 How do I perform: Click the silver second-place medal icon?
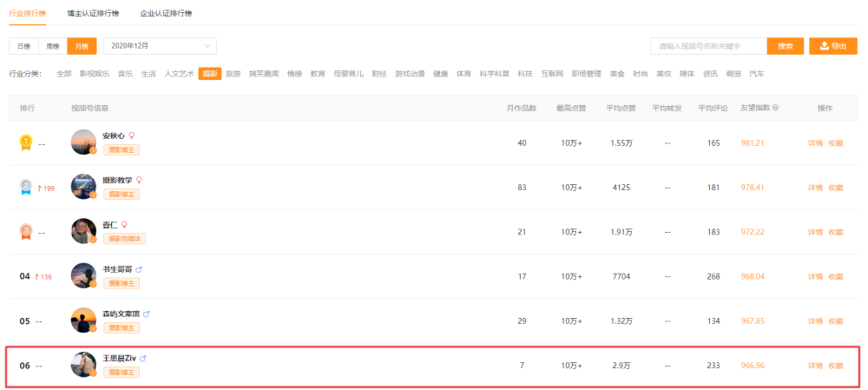coord(27,187)
